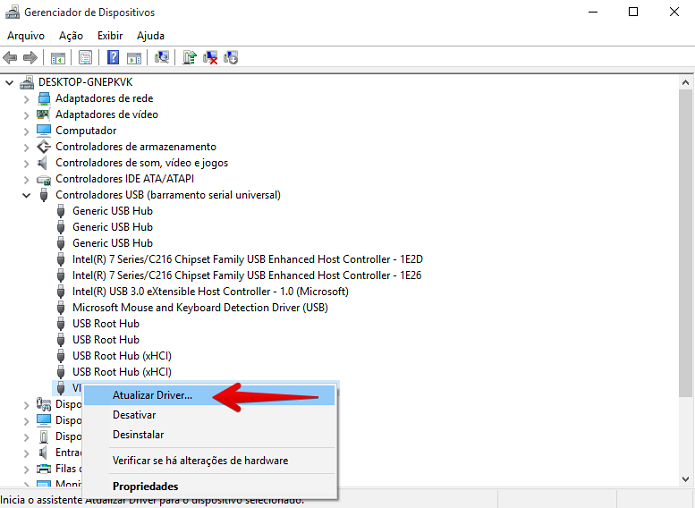
Task: Click the scrollbar down arrow
Action: 685,479
